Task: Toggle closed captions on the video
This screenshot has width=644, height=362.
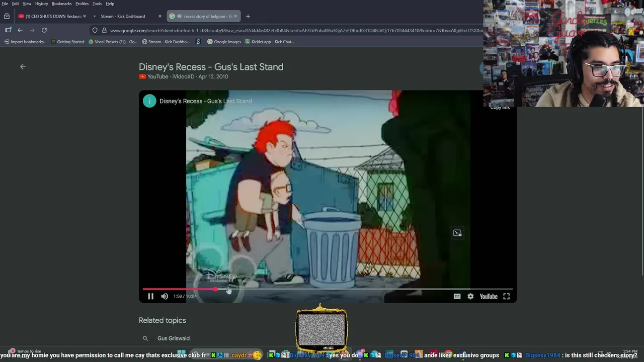Action: (457, 296)
